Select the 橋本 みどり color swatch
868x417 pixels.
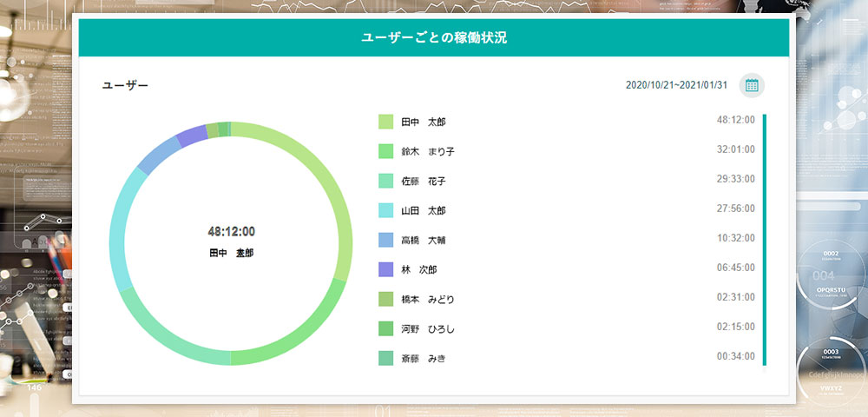coord(386,299)
